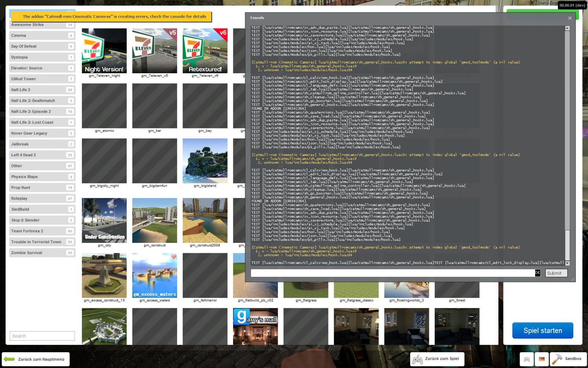Click the warning icon in addon error banner
Viewport: 588px width, 368px height.
click(16, 17)
